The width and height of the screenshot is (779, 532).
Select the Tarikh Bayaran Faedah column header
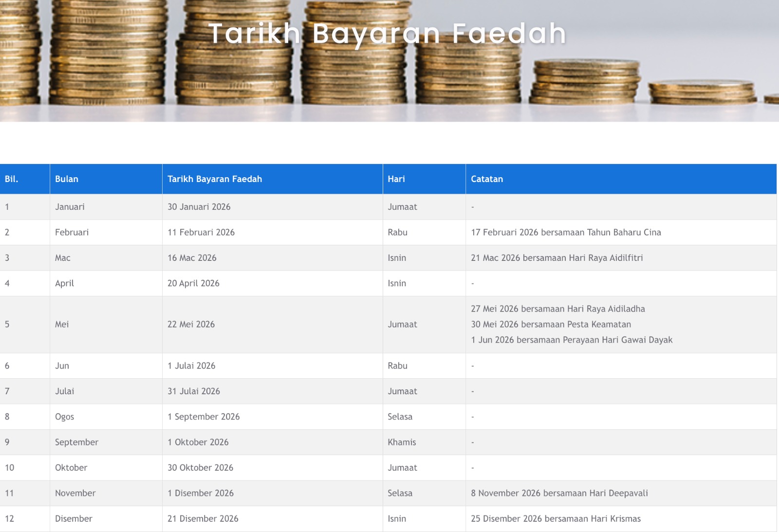click(272, 179)
